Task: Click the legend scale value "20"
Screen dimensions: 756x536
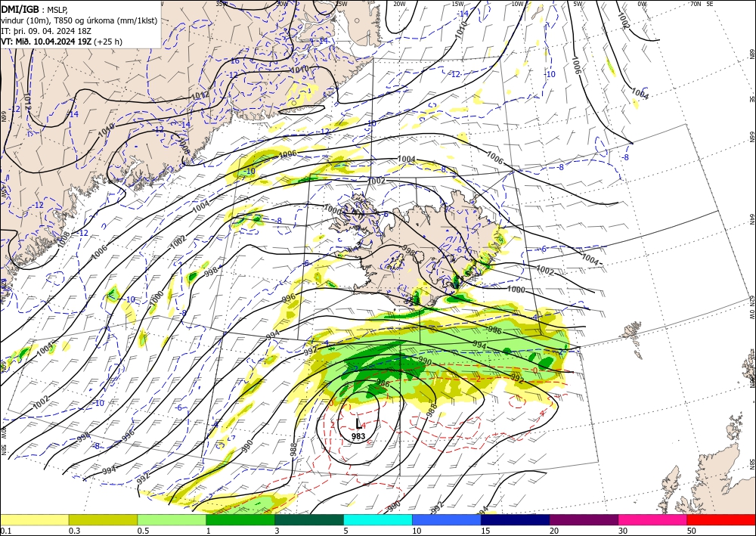Action: click(x=554, y=531)
